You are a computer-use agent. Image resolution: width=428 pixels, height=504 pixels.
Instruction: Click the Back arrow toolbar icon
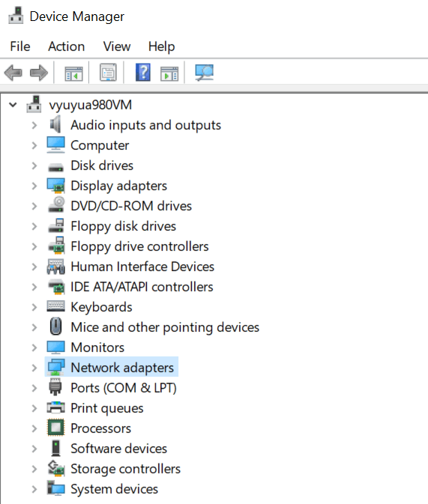point(13,73)
